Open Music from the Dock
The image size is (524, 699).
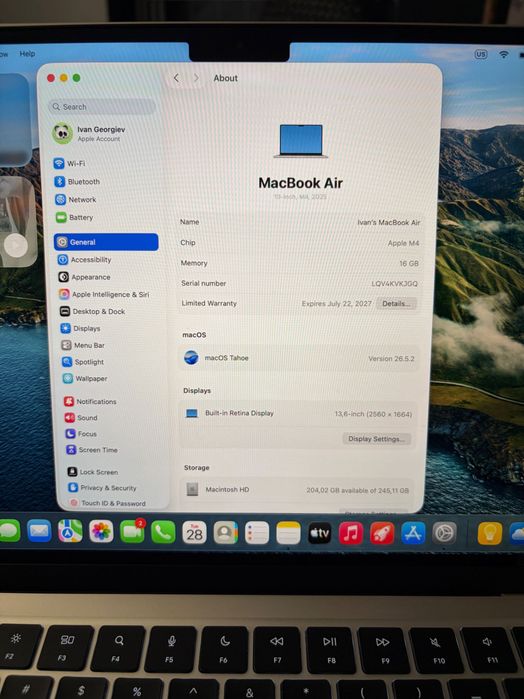[x=351, y=533]
